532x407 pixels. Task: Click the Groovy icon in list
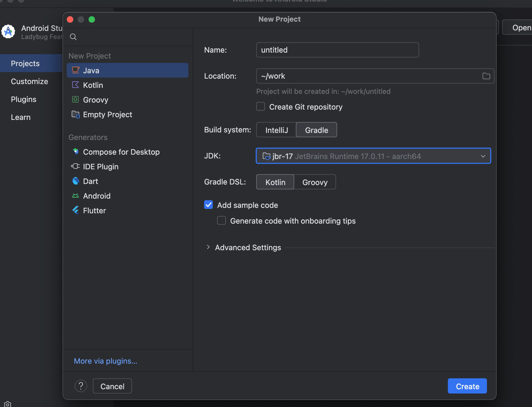[76, 100]
